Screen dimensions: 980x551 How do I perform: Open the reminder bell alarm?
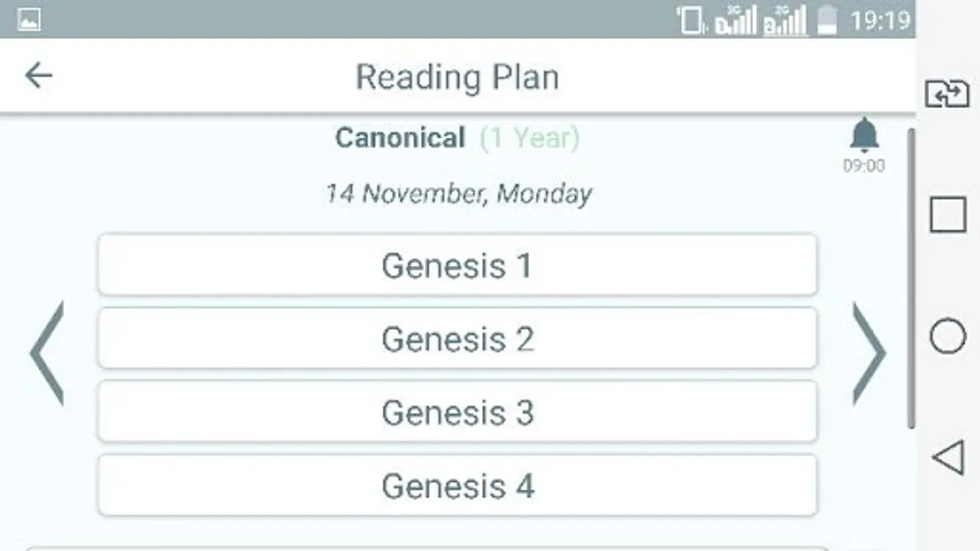point(864,135)
